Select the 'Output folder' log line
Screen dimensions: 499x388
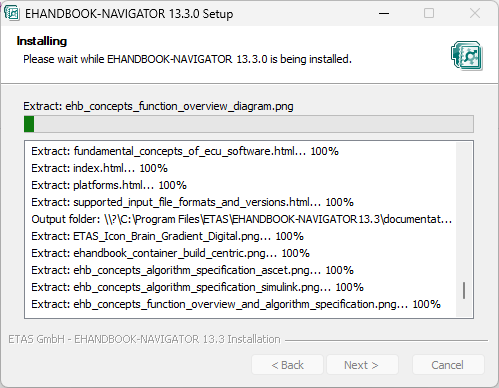(242, 219)
